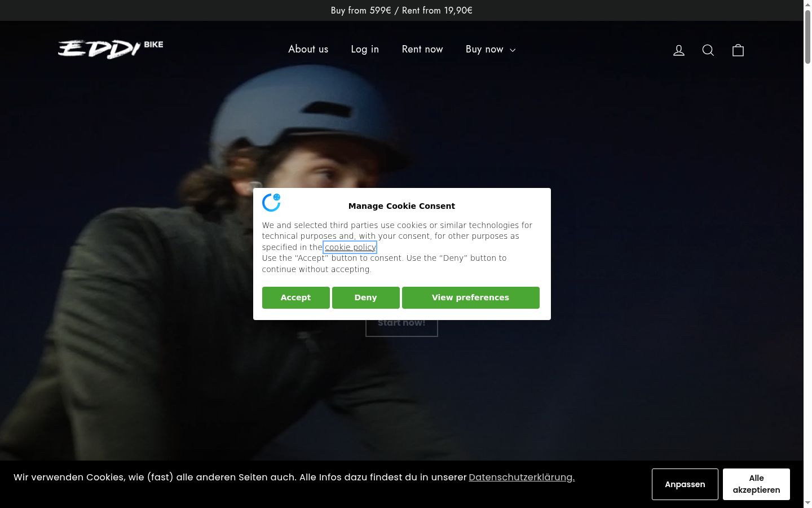Click the cookie consent logo icon
The image size is (812, 508).
[271, 202]
